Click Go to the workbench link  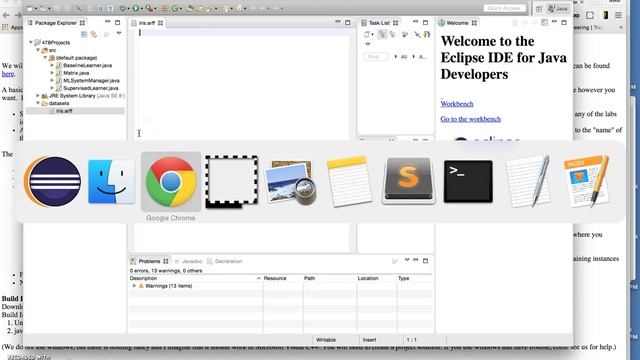(470, 119)
